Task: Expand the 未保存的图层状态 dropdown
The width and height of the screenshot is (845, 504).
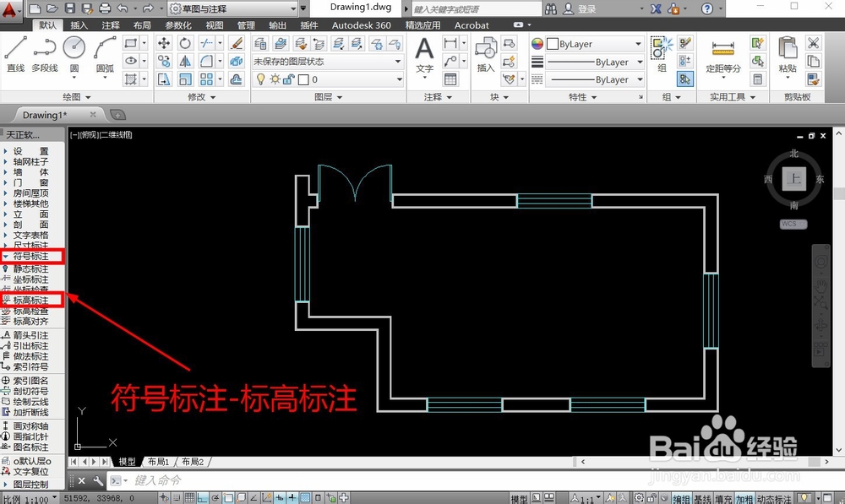Action: click(x=397, y=61)
